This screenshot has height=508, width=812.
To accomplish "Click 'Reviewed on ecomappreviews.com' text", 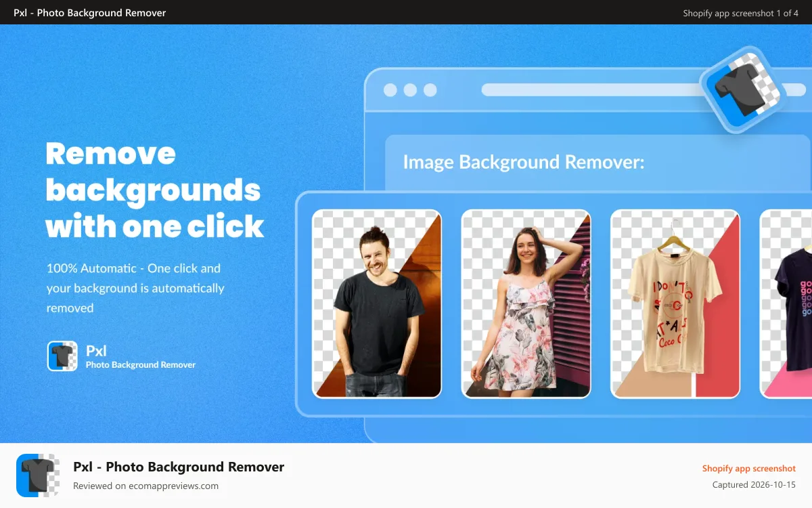I will tap(145, 486).
